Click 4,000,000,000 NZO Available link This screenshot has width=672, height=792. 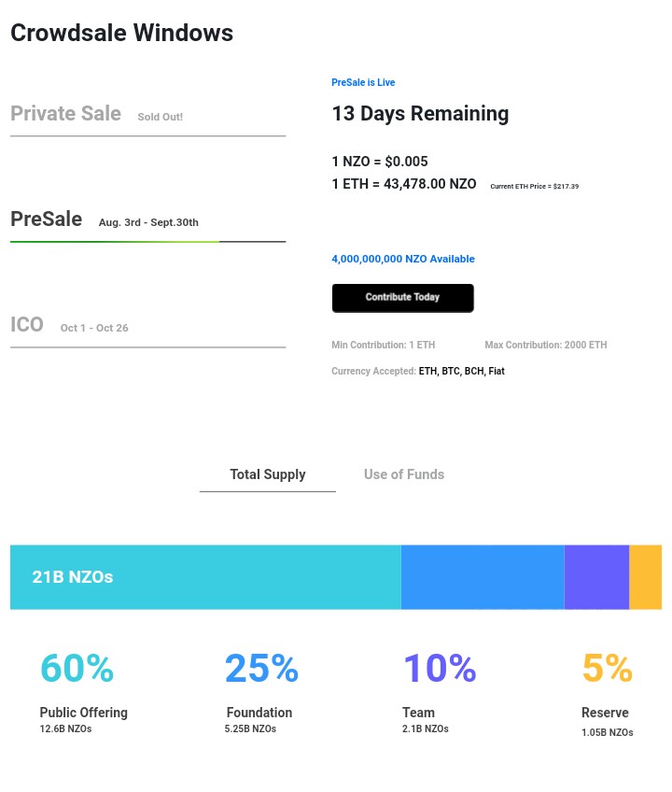coord(403,259)
